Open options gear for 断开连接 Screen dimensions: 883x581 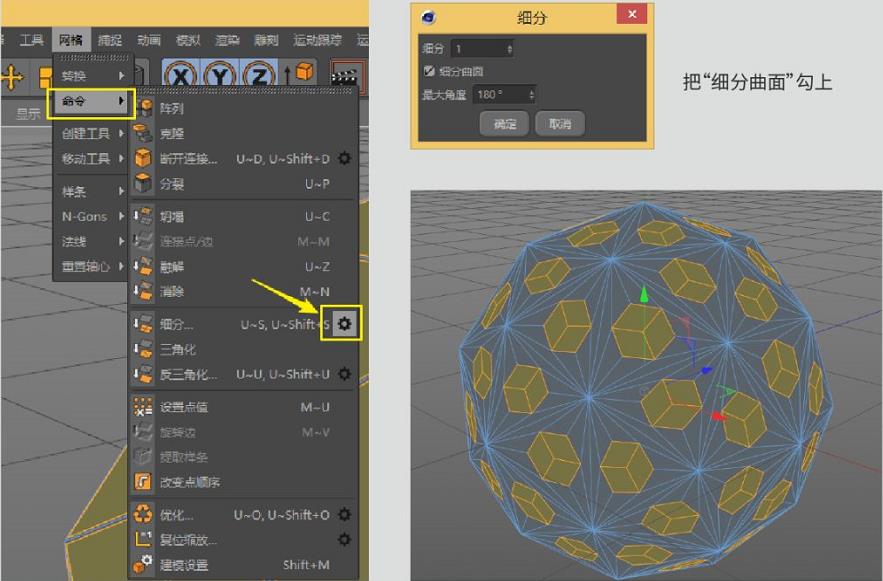pos(344,158)
